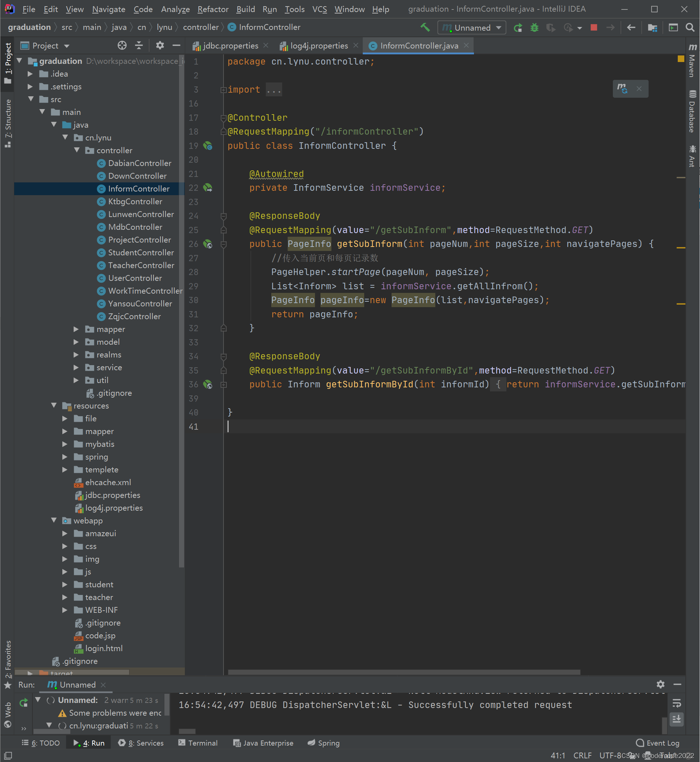Image resolution: width=700 pixels, height=762 pixels.
Task: Toggle the Structure tool window
Action: click(x=8, y=123)
